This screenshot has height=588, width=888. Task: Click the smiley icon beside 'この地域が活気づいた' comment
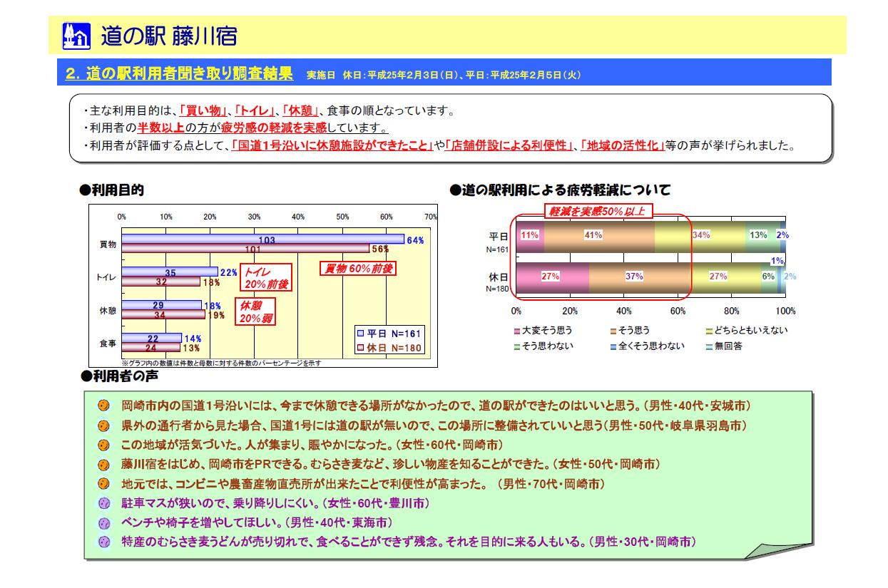click(x=103, y=445)
